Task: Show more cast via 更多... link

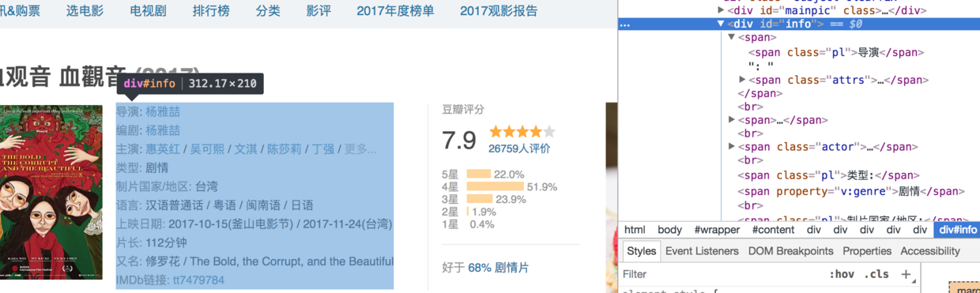Action: [x=361, y=149]
